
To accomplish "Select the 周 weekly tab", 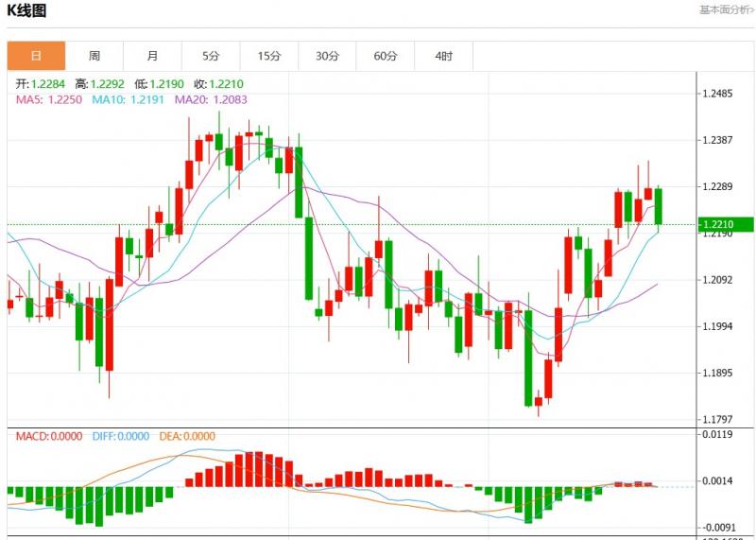I will (94, 56).
